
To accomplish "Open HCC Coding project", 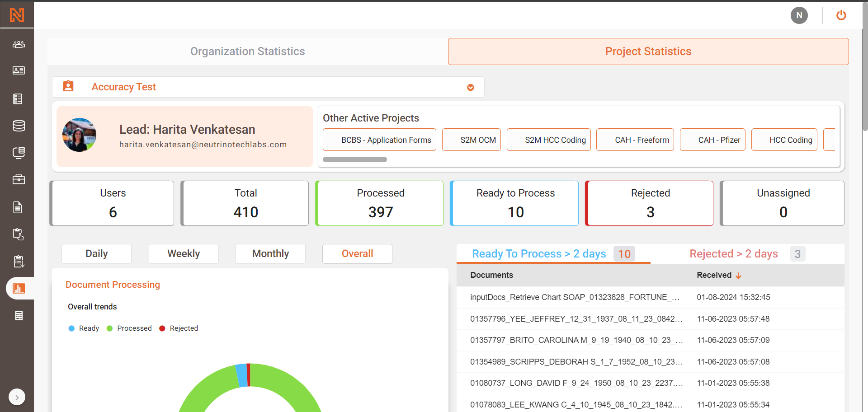I will [x=784, y=140].
